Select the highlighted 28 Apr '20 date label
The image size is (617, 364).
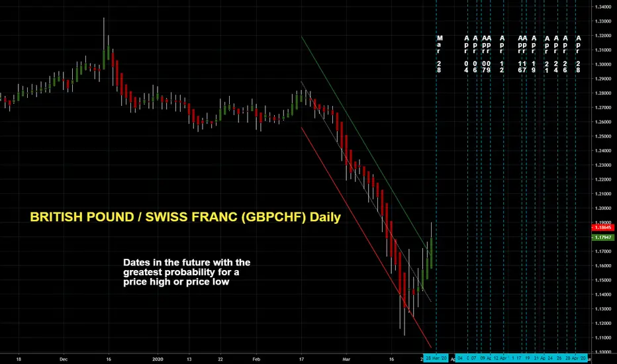click(576, 358)
